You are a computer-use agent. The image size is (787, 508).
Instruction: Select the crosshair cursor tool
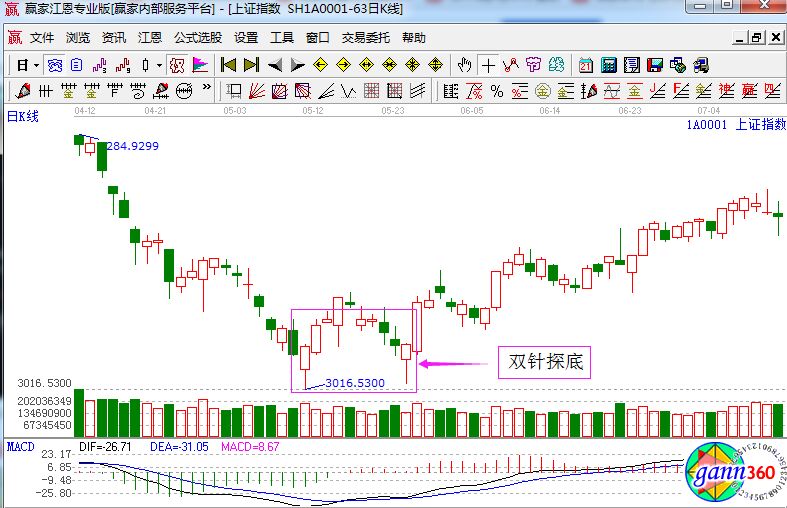click(x=488, y=65)
